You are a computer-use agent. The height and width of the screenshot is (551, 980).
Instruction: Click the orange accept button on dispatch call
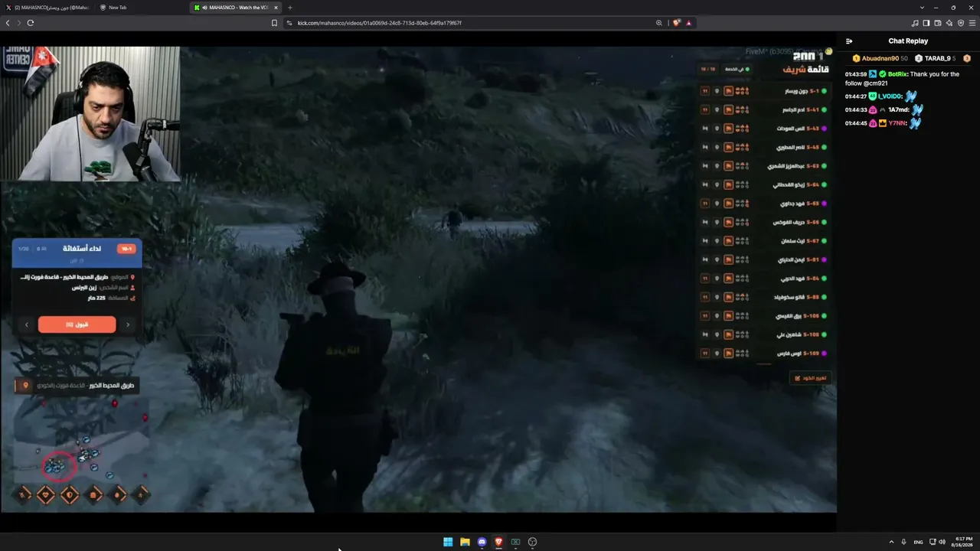[77, 324]
